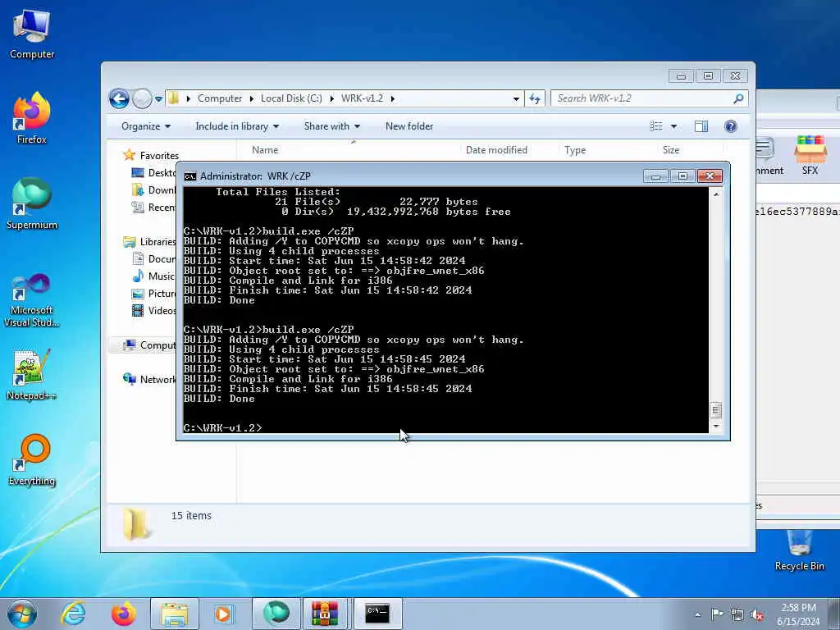Open Explorer Help via question mark icon
This screenshot has height=630, width=840.
pos(731,126)
